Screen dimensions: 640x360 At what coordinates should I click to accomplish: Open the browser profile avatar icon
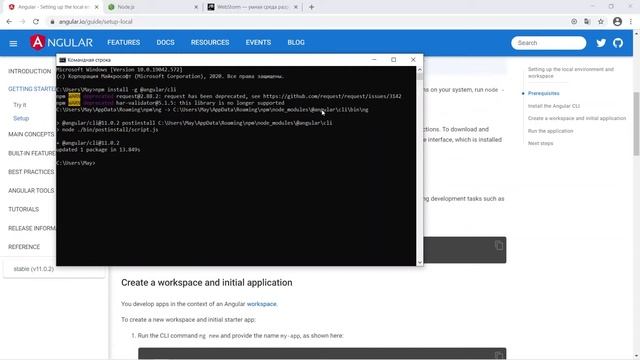(617, 22)
